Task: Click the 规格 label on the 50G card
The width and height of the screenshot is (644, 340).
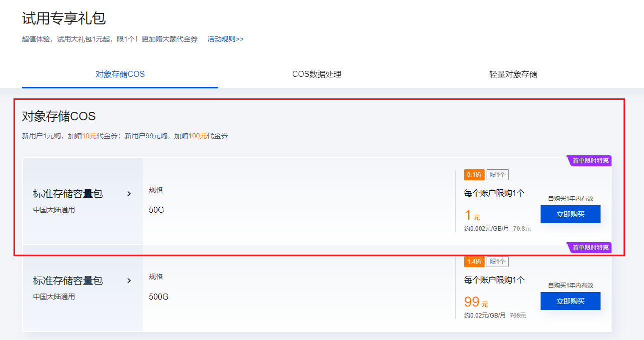Action: [x=156, y=190]
